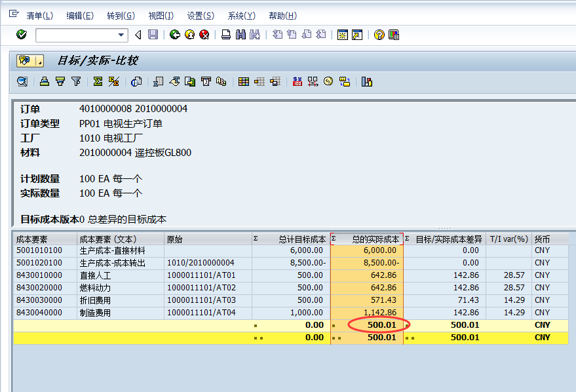Click the Local File export icon

tap(190, 81)
